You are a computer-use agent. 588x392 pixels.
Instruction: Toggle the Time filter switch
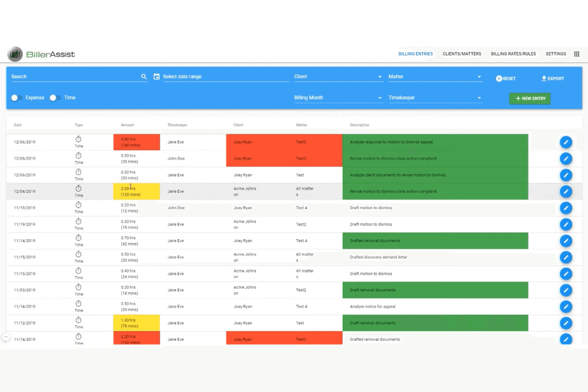point(55,98)
